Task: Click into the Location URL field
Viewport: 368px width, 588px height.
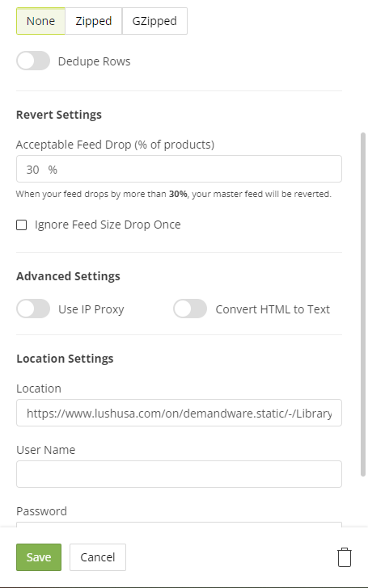Action: pyautogui.click(x=179, y=413)
